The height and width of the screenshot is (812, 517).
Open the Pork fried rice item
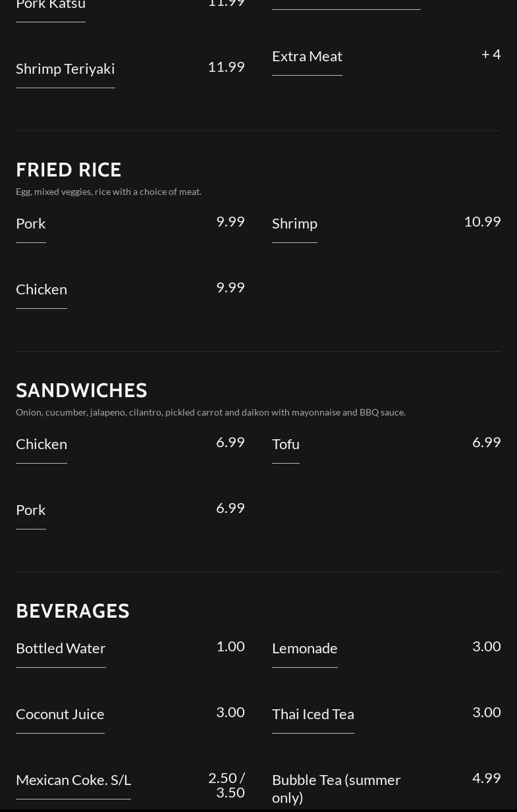31,223
